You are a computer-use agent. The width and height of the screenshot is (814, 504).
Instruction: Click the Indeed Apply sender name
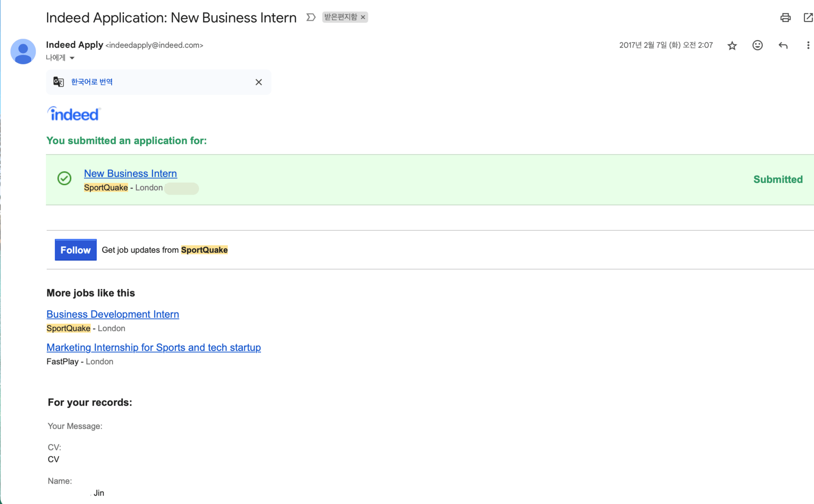tap(74, 45)
